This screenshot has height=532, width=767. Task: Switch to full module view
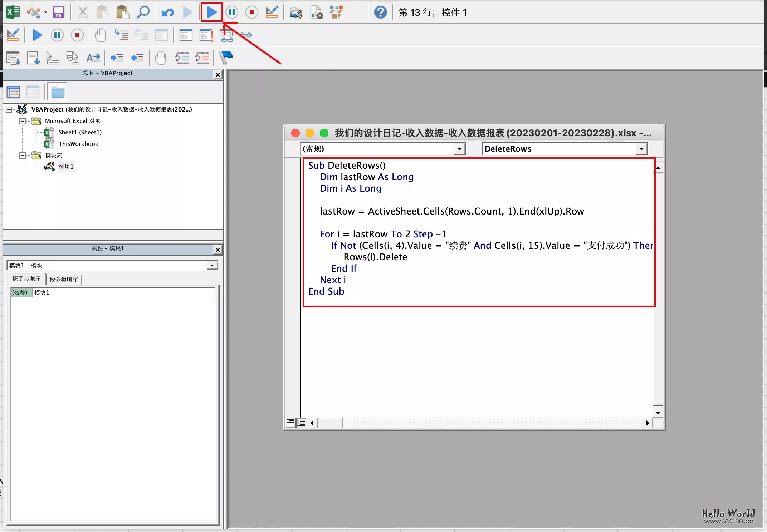coord(301,423)
